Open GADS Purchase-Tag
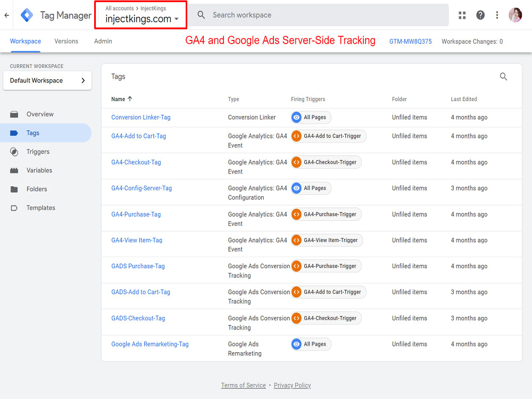The height and width of the screenshot is (399, 532). coord(138,267)
